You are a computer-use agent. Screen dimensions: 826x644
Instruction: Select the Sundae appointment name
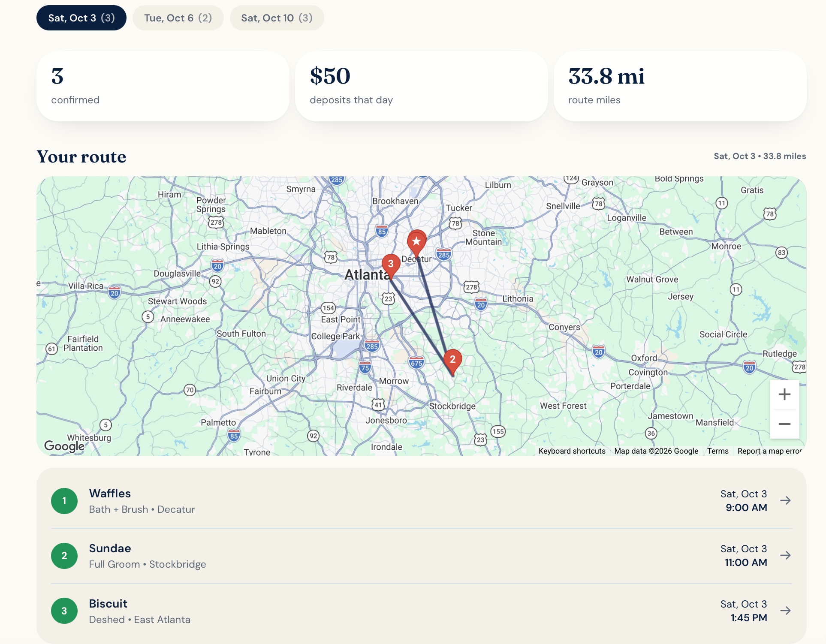pyautogui.click(x=110, y=548)
